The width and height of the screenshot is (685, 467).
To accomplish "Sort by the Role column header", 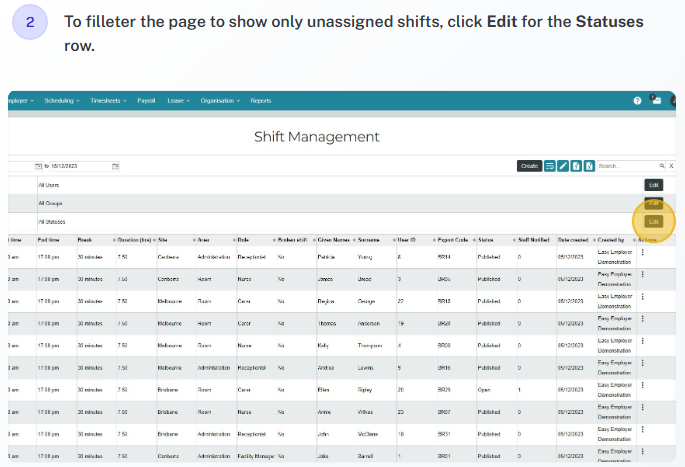I will tap(243, 240).
